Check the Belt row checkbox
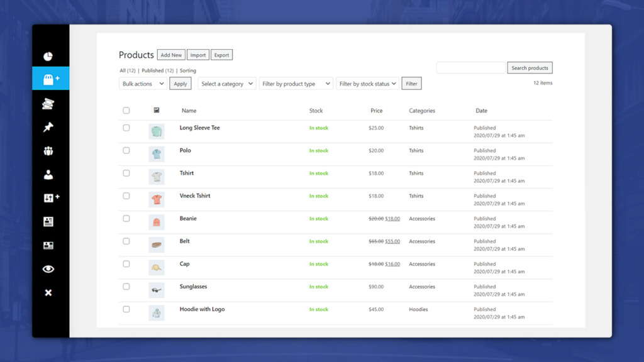Viewport: 644px width, 362px height. click(x=126, y=241)
